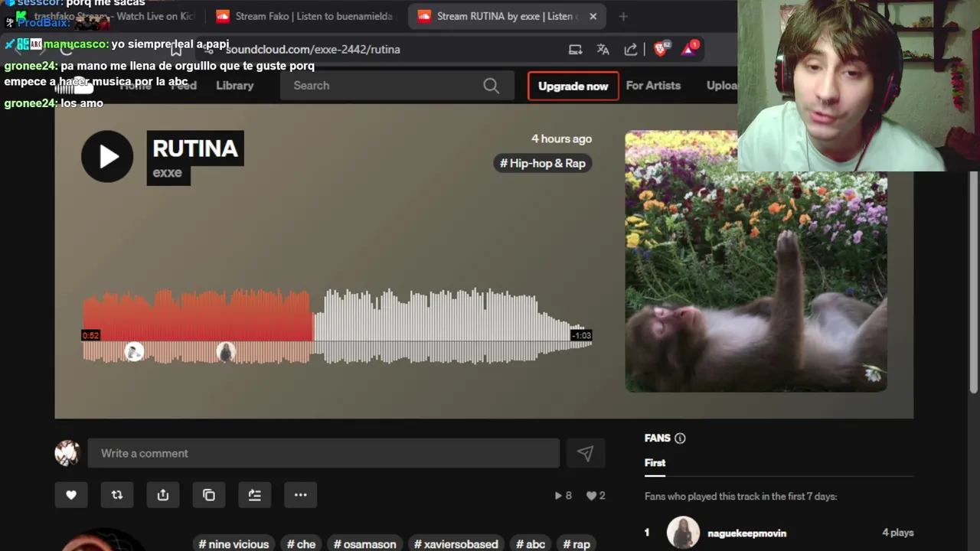
Task: Switch to the Stream Fako tab
Action: pyautogui.click(x=305, y=16)
